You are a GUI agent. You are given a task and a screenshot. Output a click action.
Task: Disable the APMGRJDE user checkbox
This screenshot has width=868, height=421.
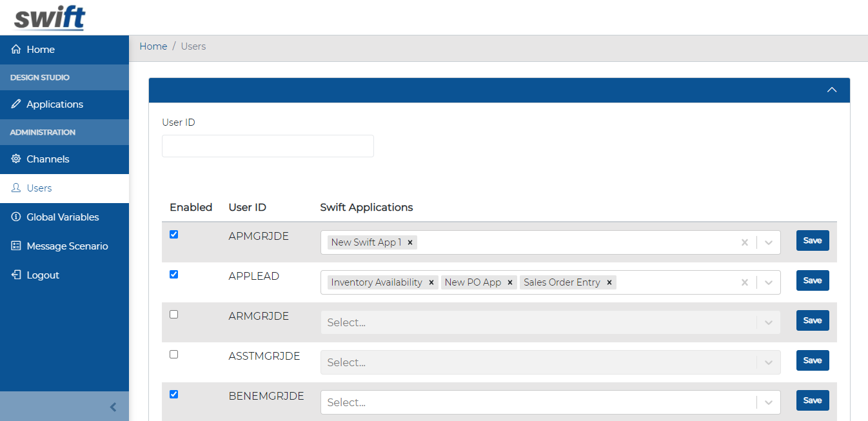(173, 234)
